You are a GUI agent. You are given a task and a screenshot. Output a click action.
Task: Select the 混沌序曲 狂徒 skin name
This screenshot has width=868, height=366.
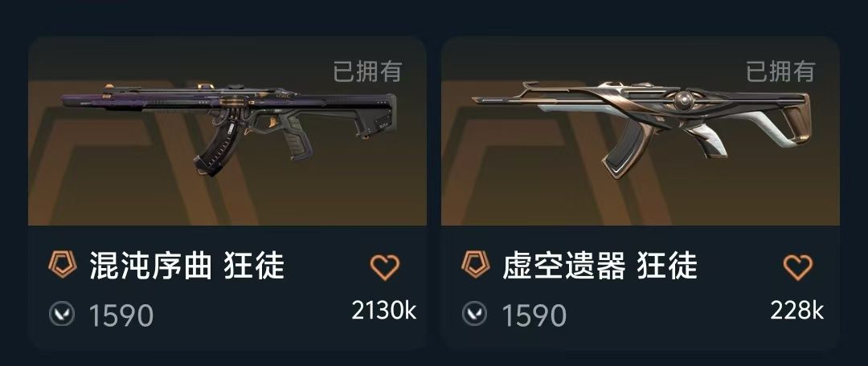tap(187, 266)
